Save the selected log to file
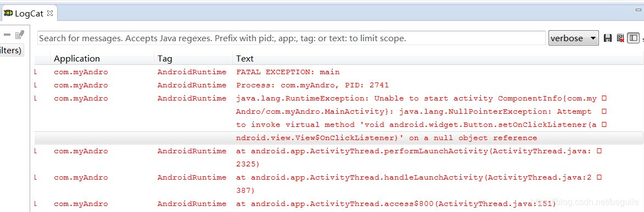This screenshot has height=212, width=644. tap(608, 38)
